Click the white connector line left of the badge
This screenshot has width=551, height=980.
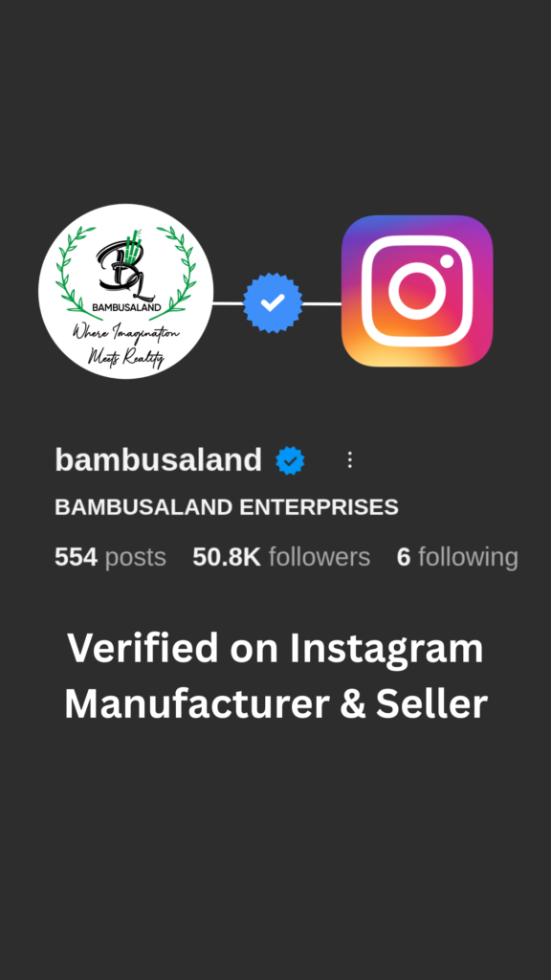pyautogui.click(x=228, y=303)
